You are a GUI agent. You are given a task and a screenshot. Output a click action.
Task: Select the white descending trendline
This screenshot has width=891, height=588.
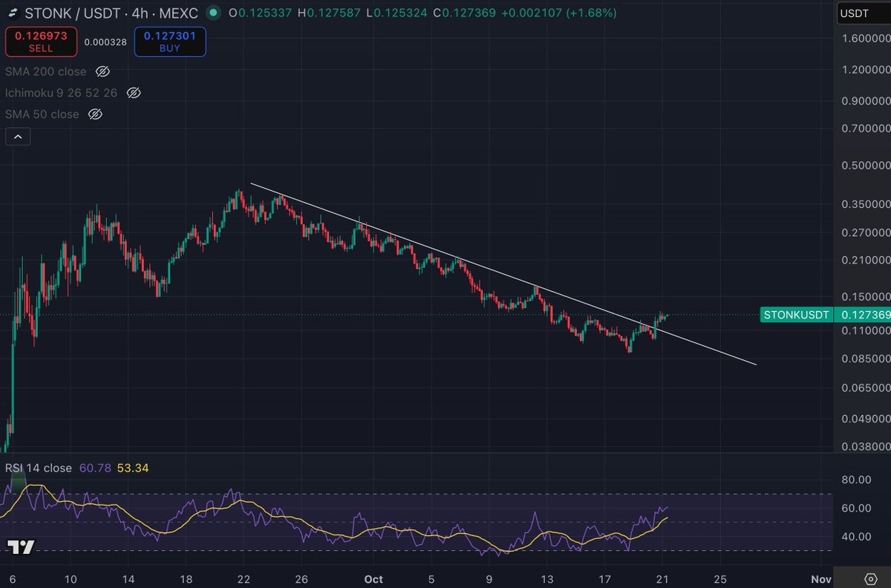[503, 273]
